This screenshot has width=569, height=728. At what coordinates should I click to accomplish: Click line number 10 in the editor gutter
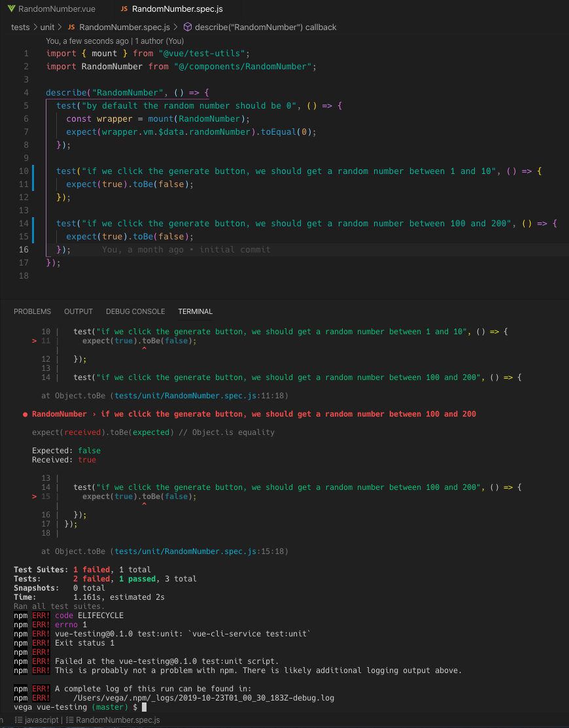[25, 171]
